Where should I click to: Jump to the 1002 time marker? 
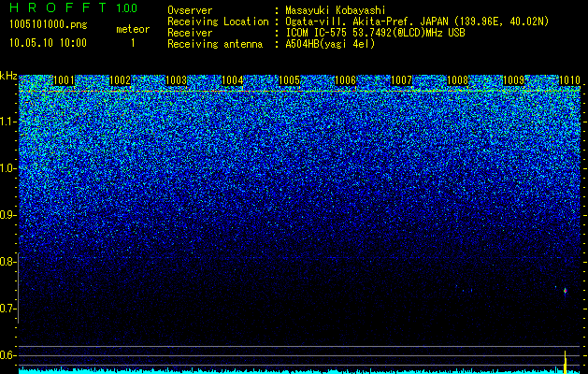(x=121, y=80)
